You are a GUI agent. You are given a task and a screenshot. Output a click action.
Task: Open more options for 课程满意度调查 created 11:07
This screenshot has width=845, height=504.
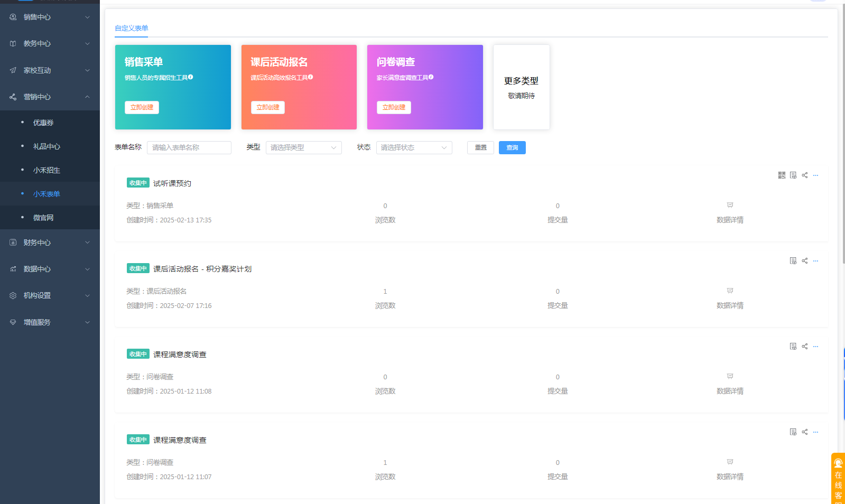(x=816, y=432)
